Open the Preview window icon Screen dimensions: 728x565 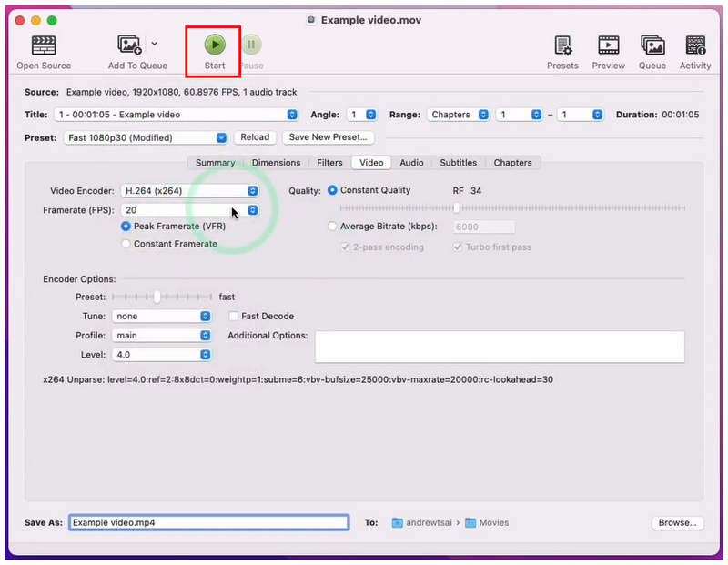[x=608, y=45]
